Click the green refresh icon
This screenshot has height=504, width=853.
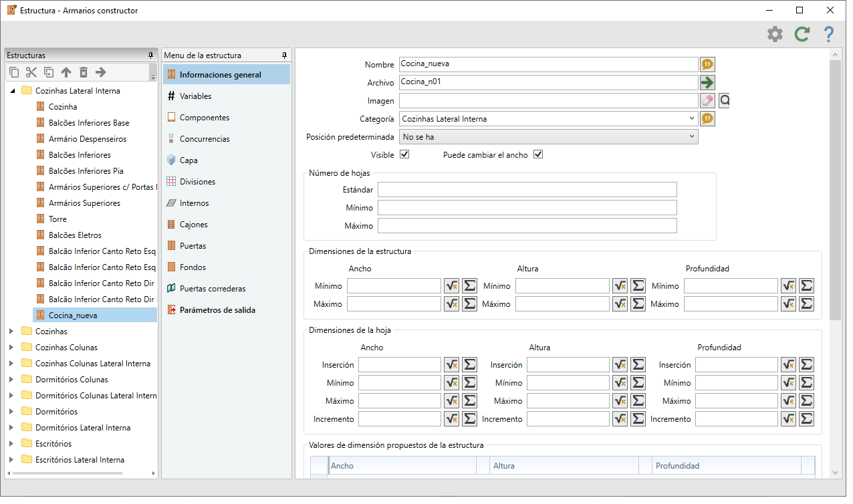pos(802,35)
